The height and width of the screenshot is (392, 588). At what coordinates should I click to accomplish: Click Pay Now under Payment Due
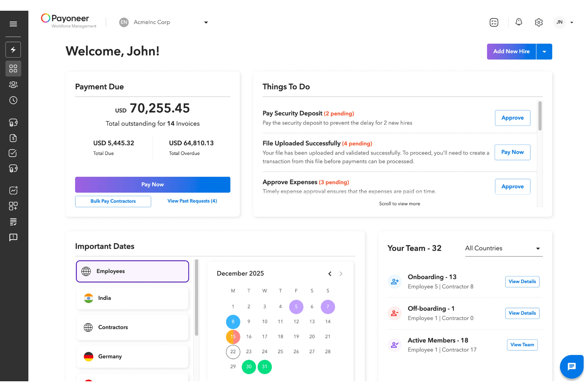pos(153,185)
